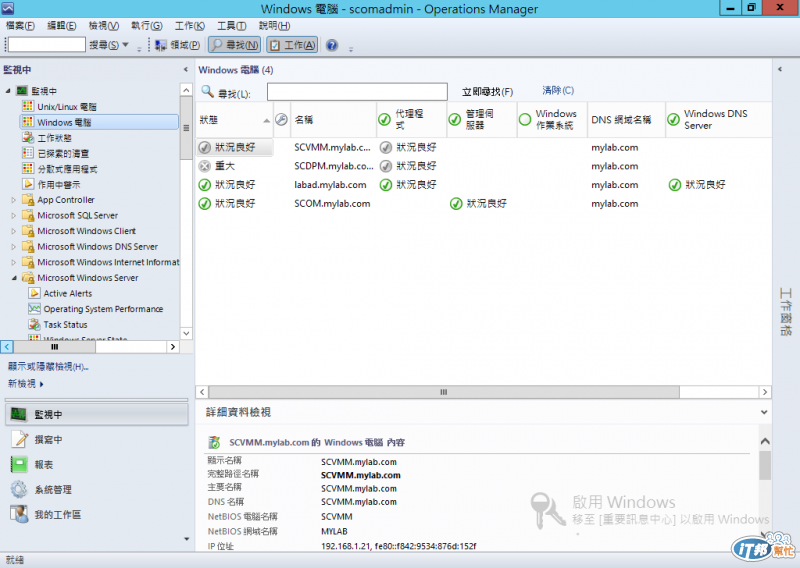
Task: Sort by the 管理伺服器 column header
Action: pos(482,120)
